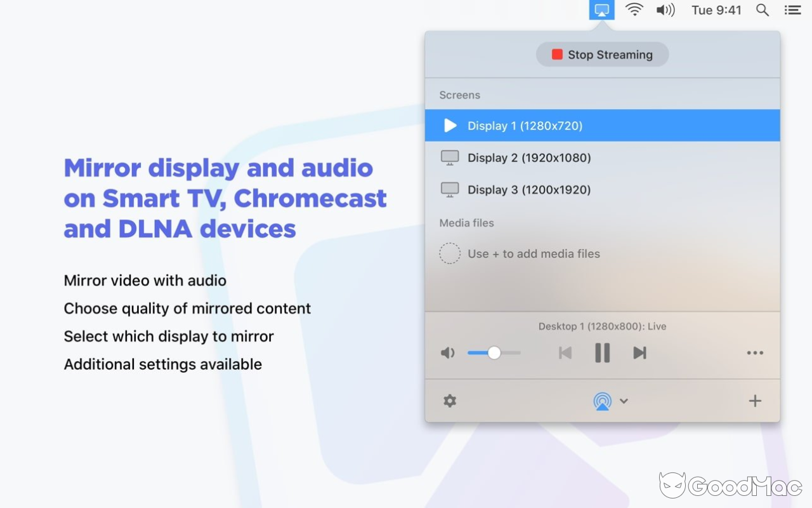Click the AirPlay streaming icon in the footer
The width and height of the screenshot is (812, 508).
coord(601,401)
